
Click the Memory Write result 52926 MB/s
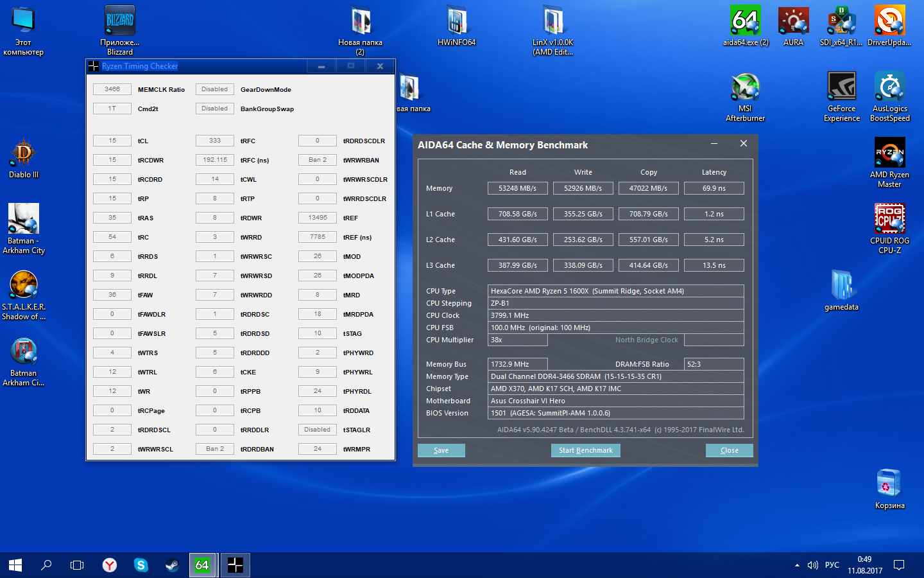pyautogui.click(x=583, y=188)
